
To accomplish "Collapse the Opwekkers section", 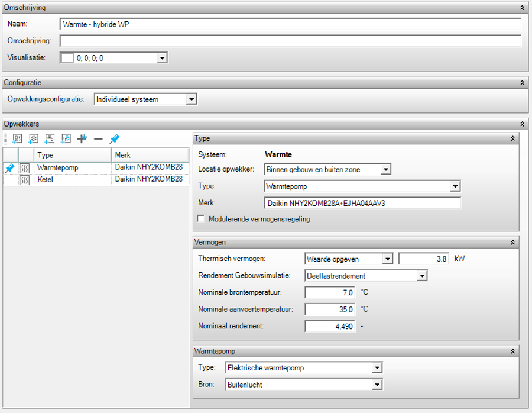I will (522, 124).
